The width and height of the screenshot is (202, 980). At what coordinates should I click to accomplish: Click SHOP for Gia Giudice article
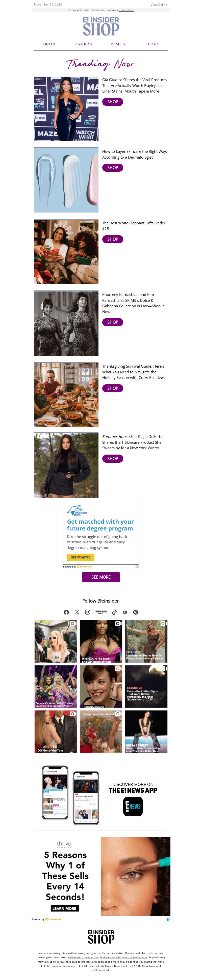112,102
